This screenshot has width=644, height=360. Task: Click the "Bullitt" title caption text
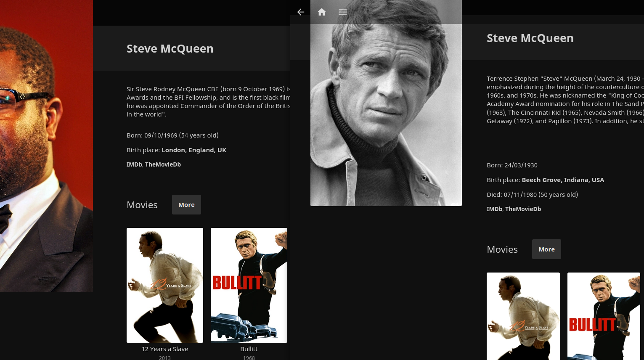249,349
